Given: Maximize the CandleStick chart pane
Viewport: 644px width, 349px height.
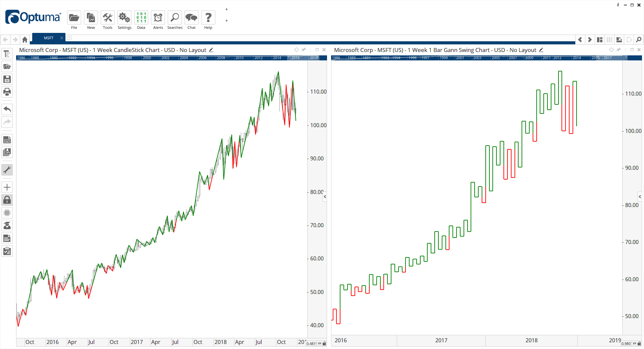Looking at the screenshot, I should point(317,50).
